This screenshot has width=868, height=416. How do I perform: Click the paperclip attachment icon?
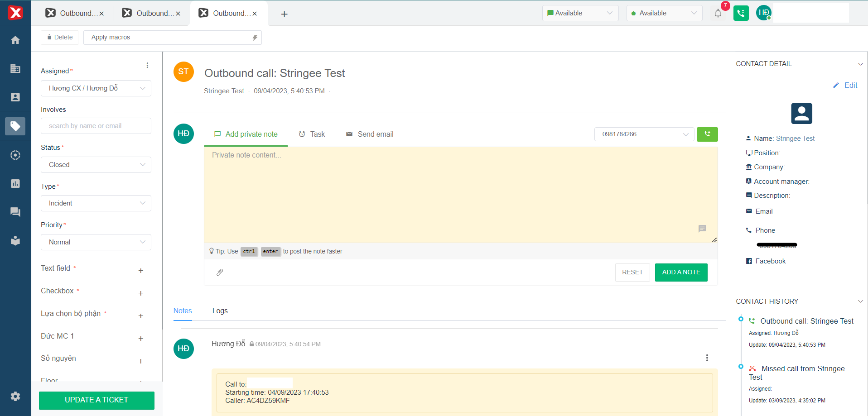[x=220, y=272]
